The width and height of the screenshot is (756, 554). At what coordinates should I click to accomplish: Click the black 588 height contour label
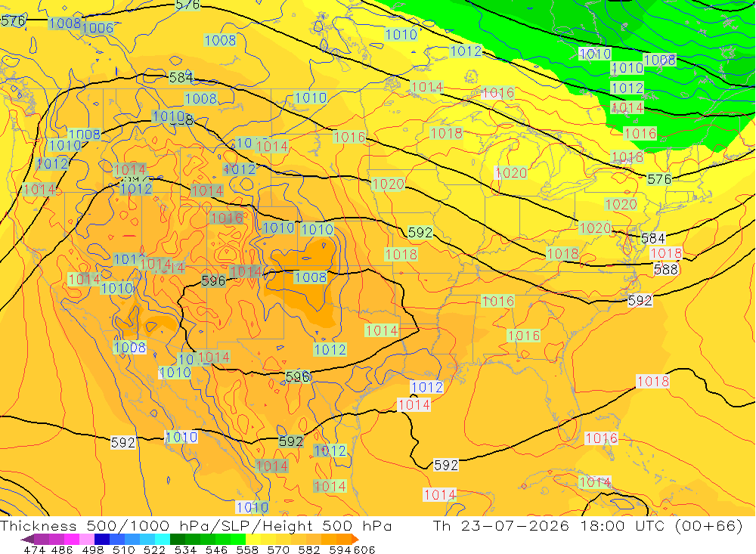(666, 269)
